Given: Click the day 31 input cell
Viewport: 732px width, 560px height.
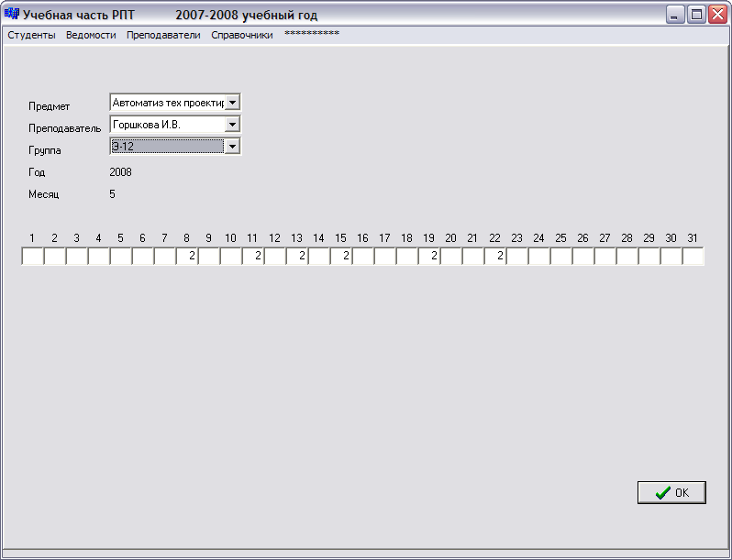Looking at the screenshot, I should (693, 256).
